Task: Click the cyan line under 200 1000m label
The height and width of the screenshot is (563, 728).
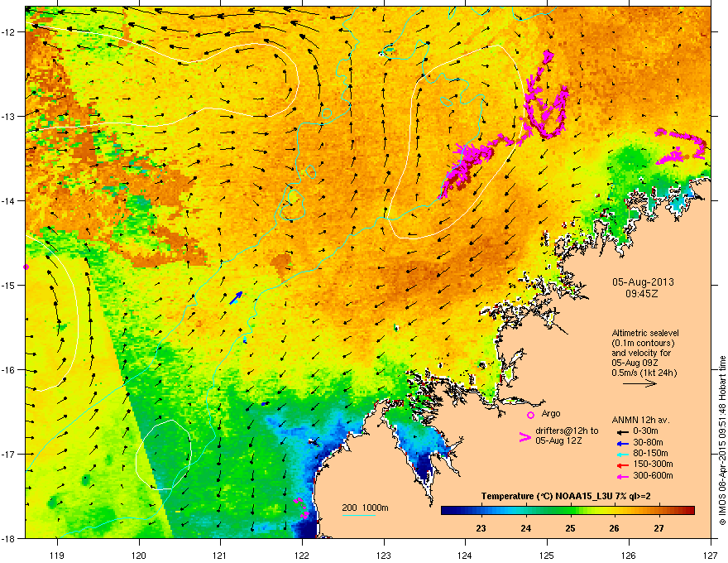Action: pyautogui.click(x=359, y=516)
